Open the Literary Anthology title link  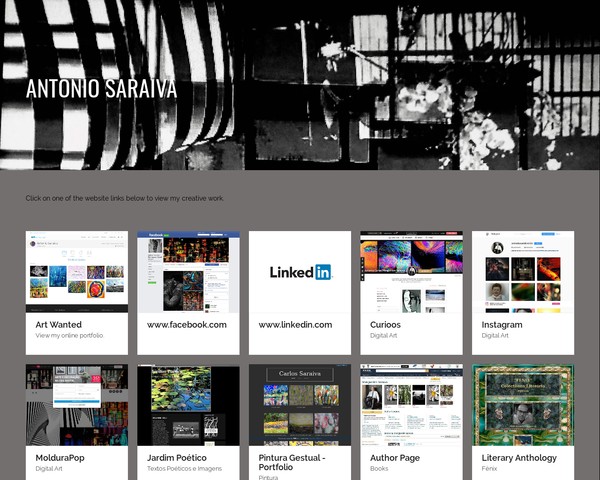coord(519,457)
